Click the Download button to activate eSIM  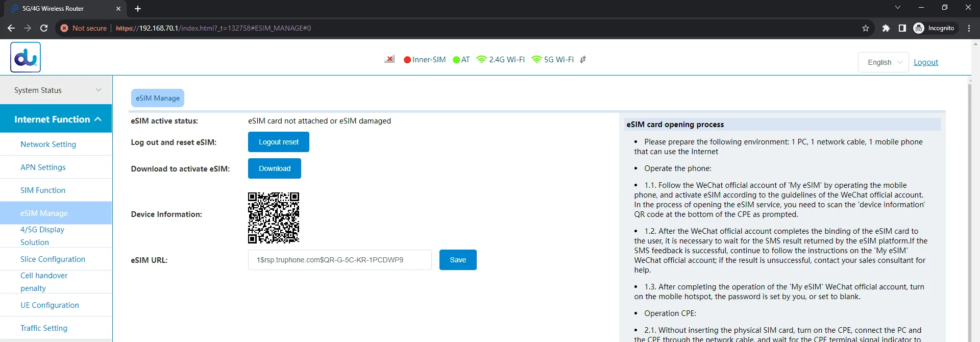(x=275, y=168)
